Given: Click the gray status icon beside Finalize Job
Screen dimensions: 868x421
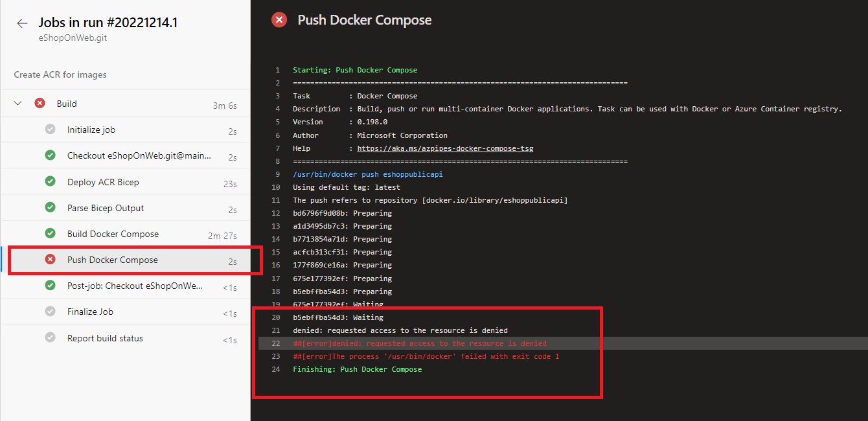Looking at the screenshot, I should tap(50, 312).
